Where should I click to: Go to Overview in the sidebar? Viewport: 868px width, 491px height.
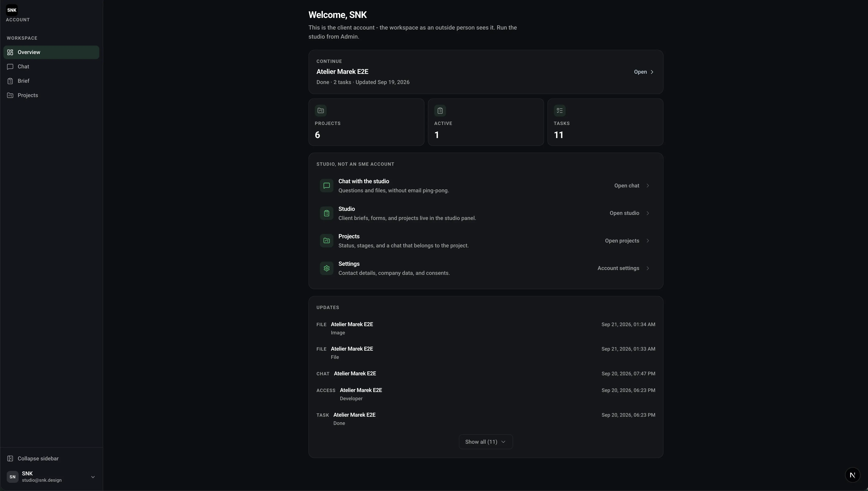[51, 52]
